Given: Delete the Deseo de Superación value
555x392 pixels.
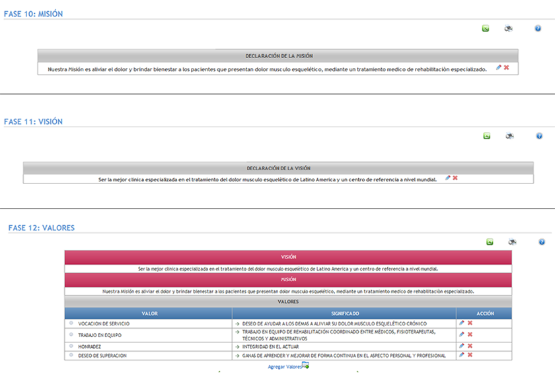Looking at the screenshot, I should pyautogui.click(x=470, y=355).
